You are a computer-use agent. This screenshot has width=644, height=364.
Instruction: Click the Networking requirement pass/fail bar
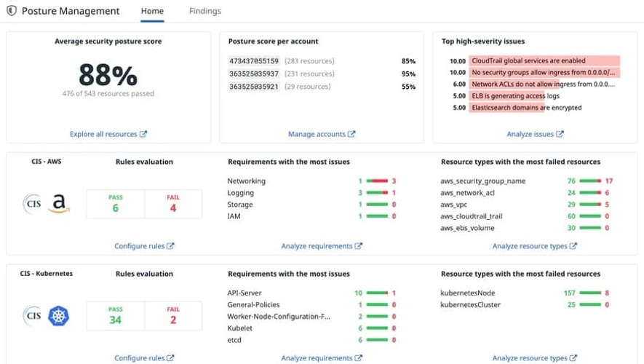[377, 181]
